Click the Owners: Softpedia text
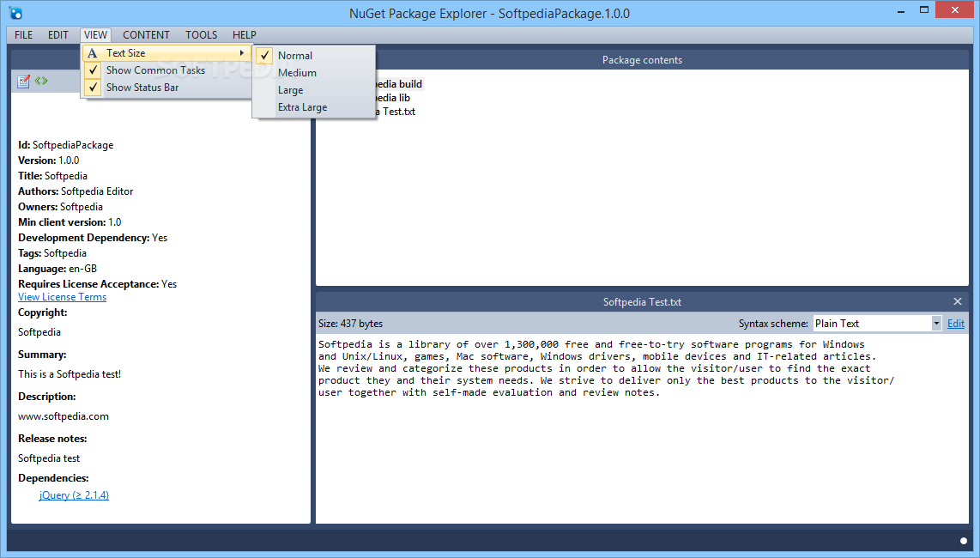 pyautogui.click(x=60, y=207)
